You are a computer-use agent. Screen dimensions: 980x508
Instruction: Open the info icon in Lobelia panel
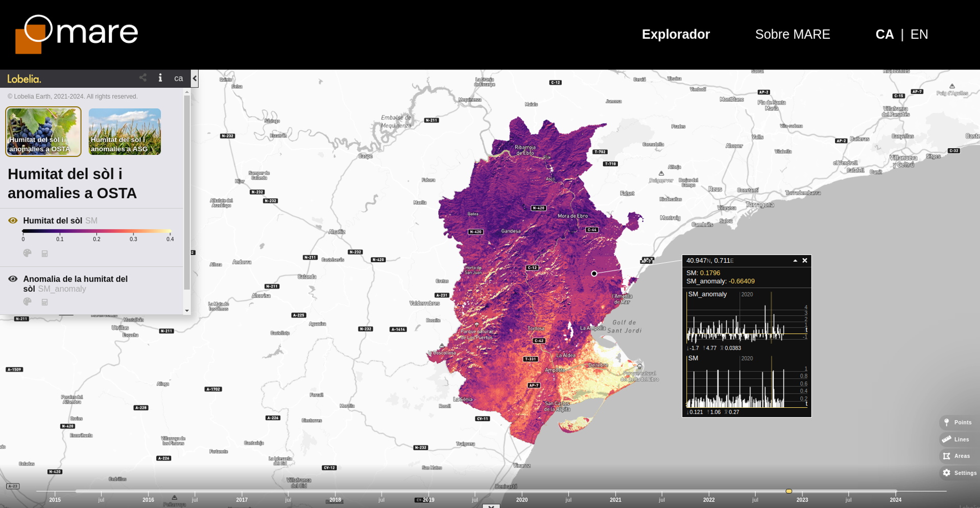click(160, 78)
